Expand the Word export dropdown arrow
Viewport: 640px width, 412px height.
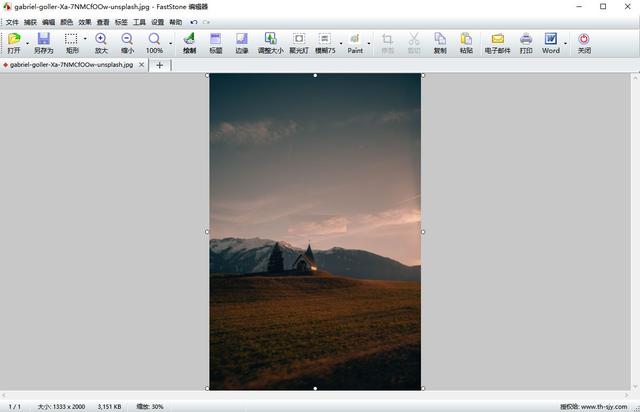coord(565,43)
